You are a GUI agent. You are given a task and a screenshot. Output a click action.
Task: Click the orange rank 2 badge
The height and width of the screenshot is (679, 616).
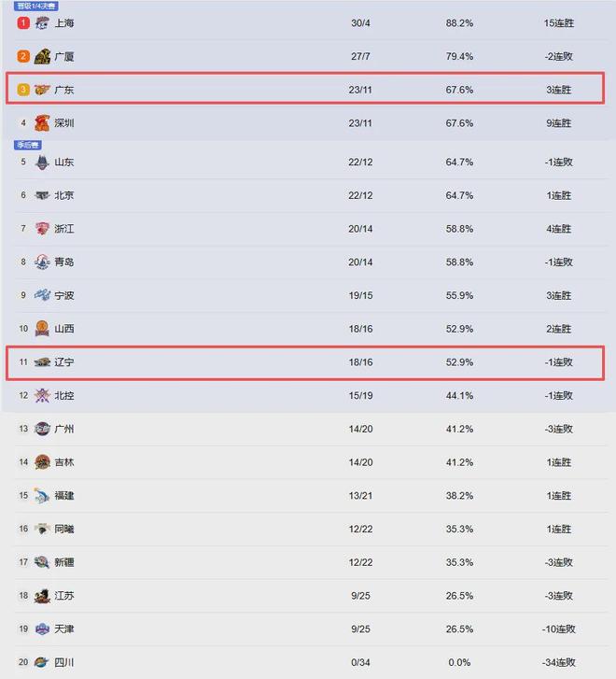(24, 57)
